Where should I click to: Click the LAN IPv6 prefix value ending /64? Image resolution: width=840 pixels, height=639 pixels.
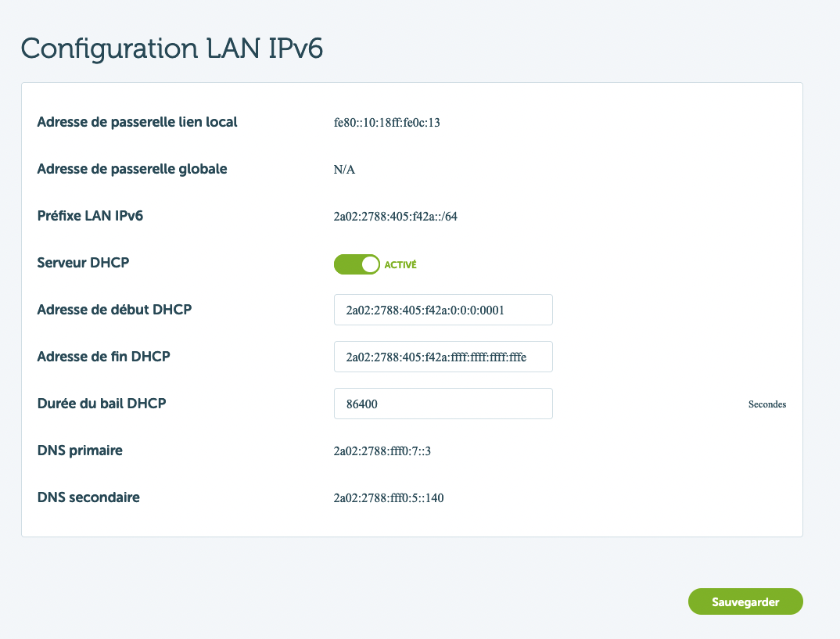click(395, 217)
